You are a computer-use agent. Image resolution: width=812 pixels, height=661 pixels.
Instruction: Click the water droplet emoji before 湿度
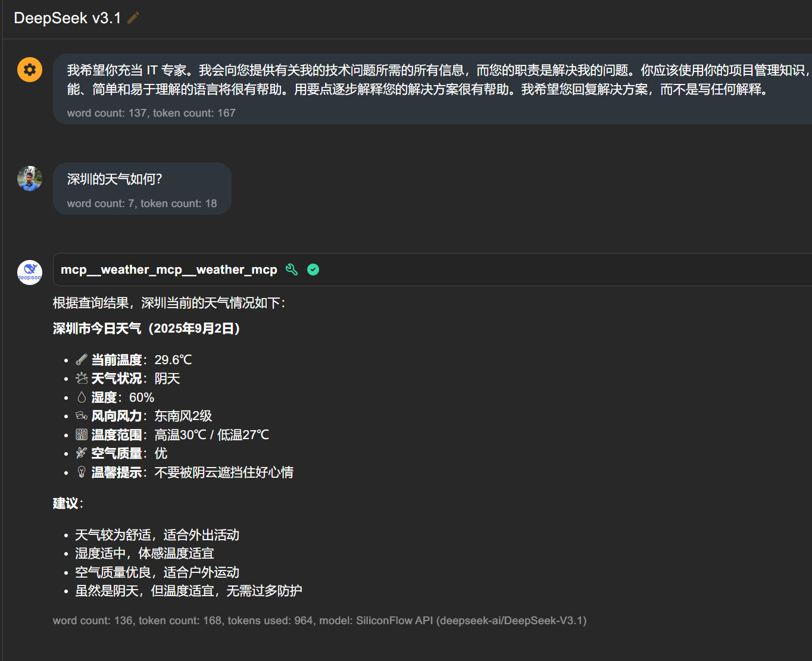82,397
